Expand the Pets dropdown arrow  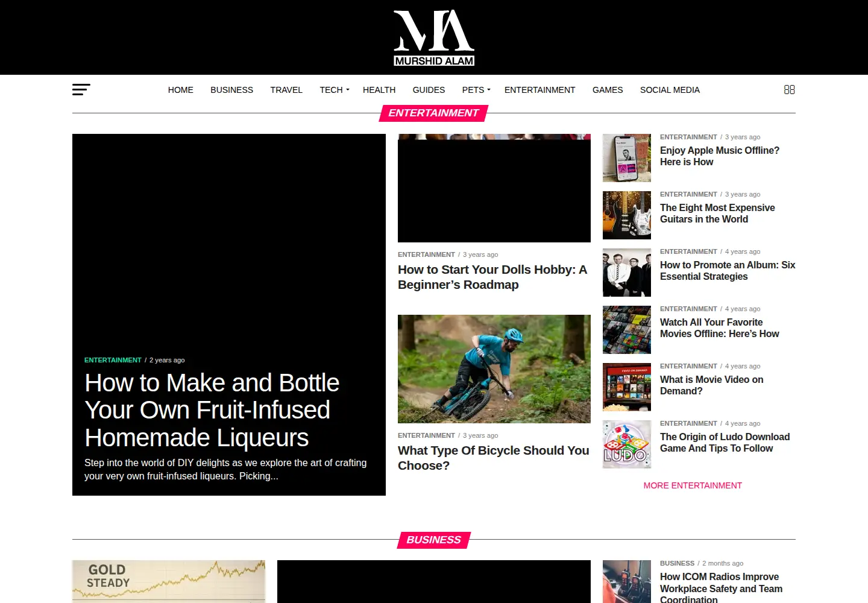pyautogui.click(x=489, y=90)
